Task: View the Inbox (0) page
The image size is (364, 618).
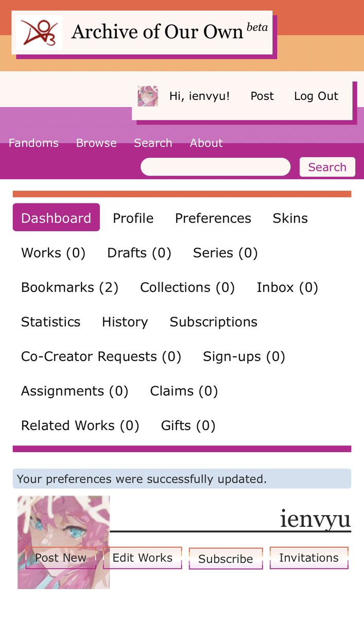Action: click(287, 287)
